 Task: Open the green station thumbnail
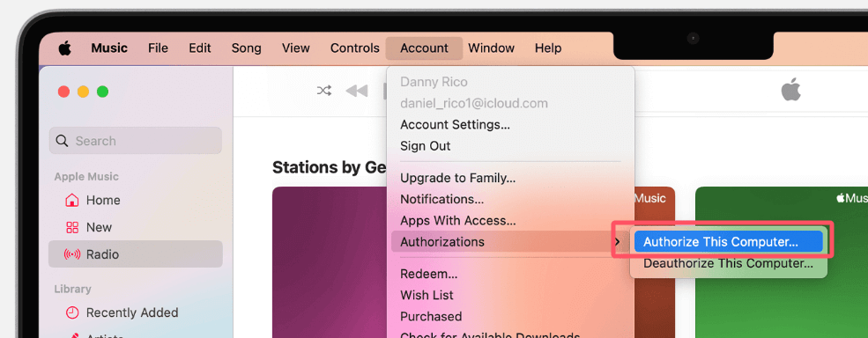[x=781, y=262]
